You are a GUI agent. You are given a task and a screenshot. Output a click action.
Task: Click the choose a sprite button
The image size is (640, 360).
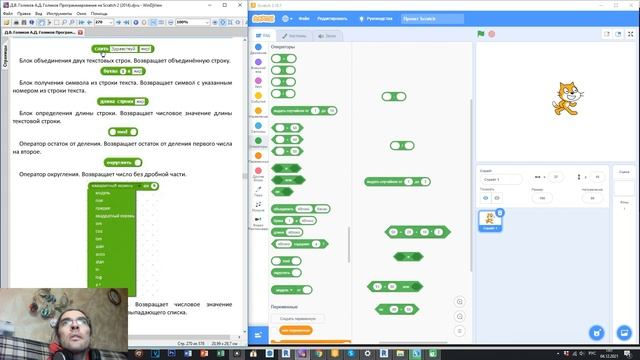[596, 333]
